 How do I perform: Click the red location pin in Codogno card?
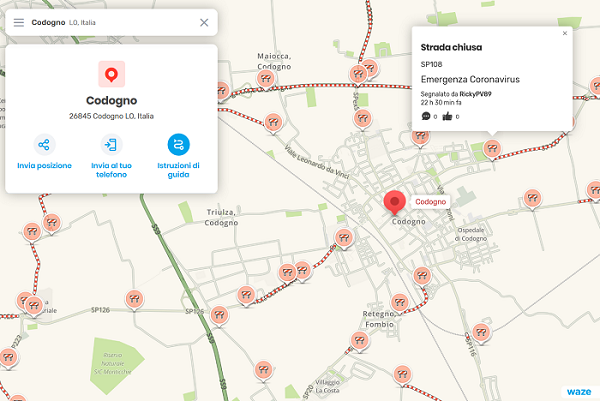coord(111,73)
